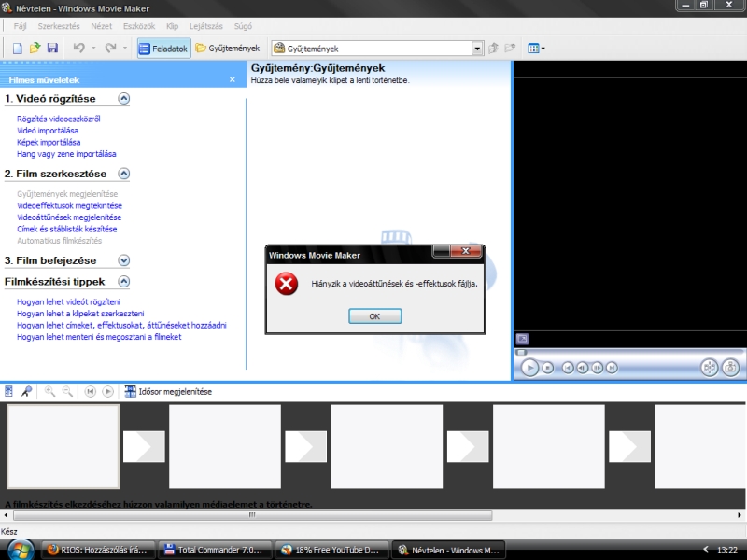Screen dimensions: 747x560
Task: Click Hogyan lehet a klipeket szerkeszteni link
Action: [x=80, y=314]
